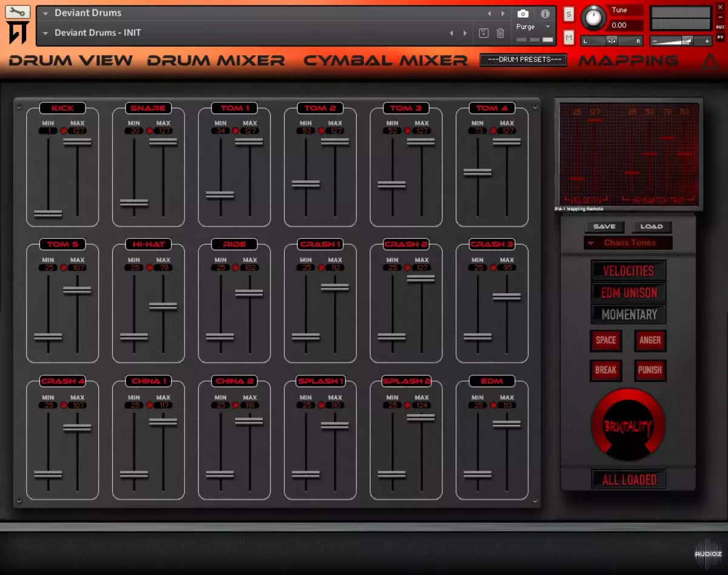Screen dimensions: 728x575
Task: Click the Tune knob
Action: tap(593, 18)
